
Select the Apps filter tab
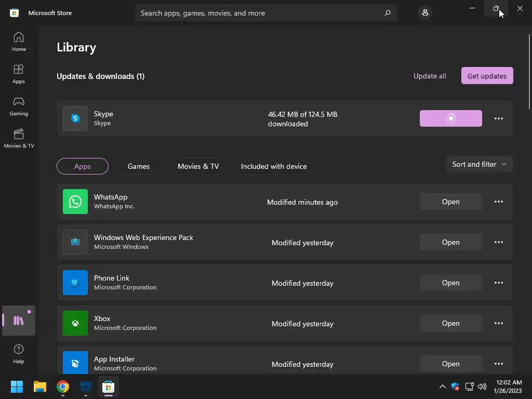point(83,166)
